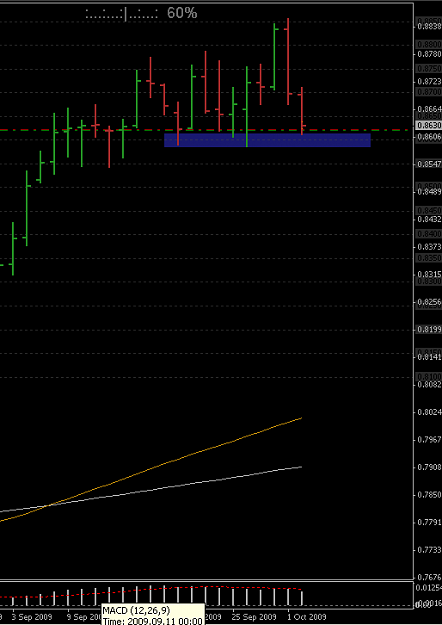Click the MACD (12,26,9) tooltip
Image resolution: width=442 pixels, height=625 pixels.
153,614
